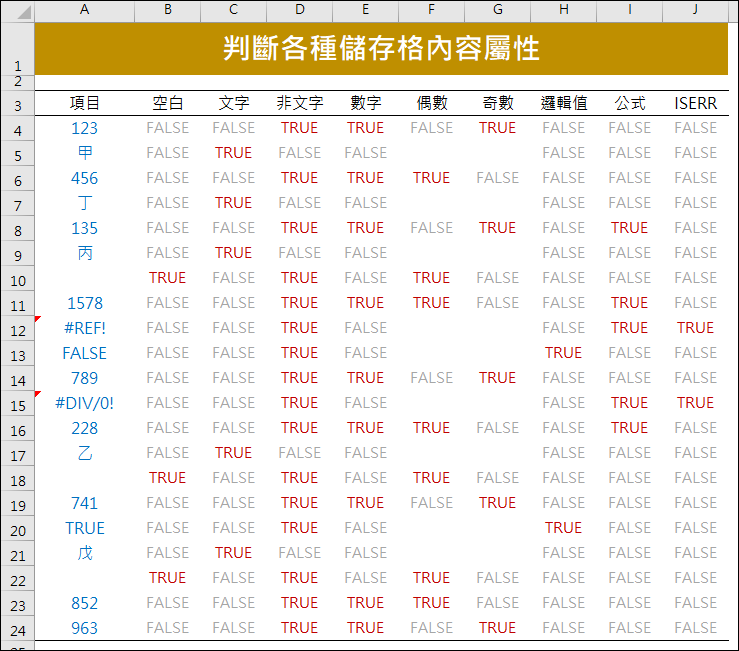Click TRUE in 數字 column for 123

tap(365, 128)
